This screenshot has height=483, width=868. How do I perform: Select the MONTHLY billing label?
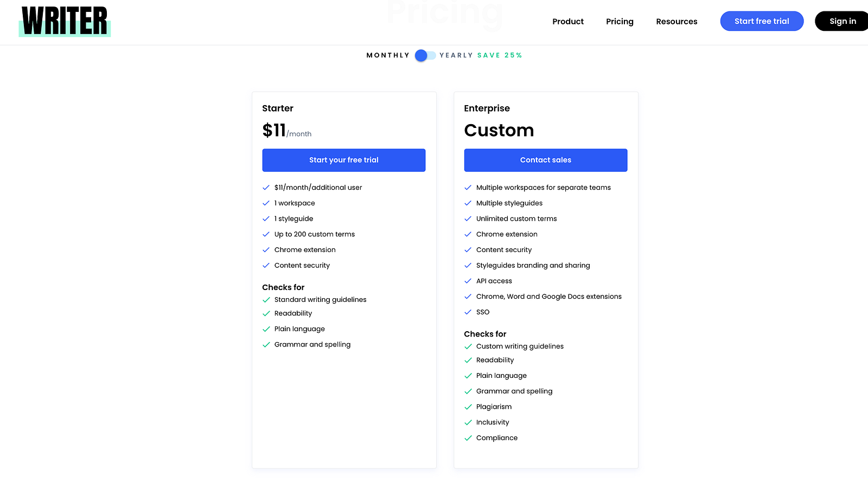coord(388,55)
